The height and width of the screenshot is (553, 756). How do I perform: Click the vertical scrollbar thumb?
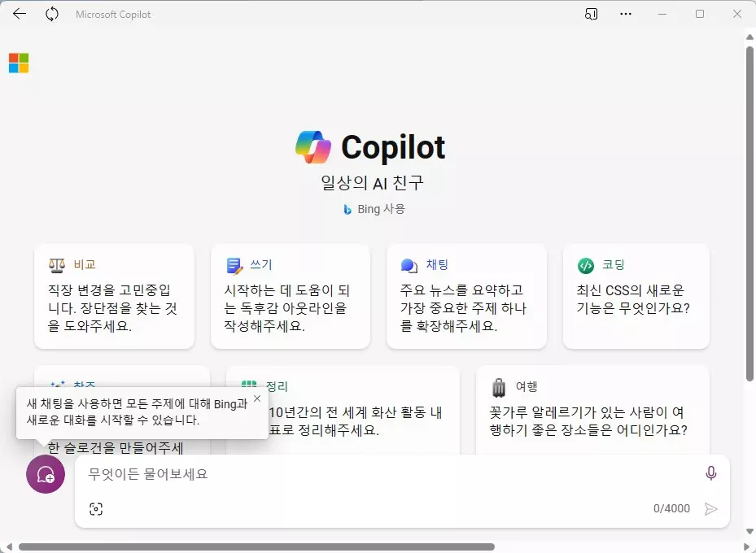coord(749,213)
